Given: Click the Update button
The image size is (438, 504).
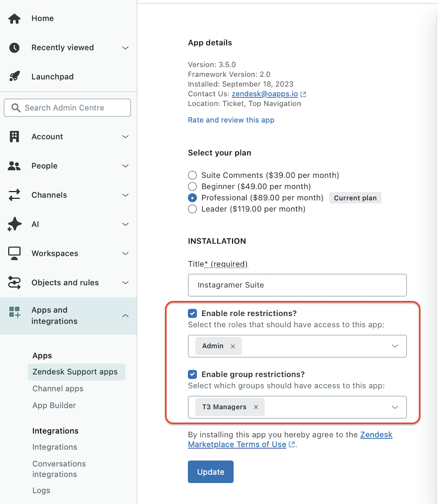Looking at the screenshot, I should pyautogui.click(x=211, y=472).
